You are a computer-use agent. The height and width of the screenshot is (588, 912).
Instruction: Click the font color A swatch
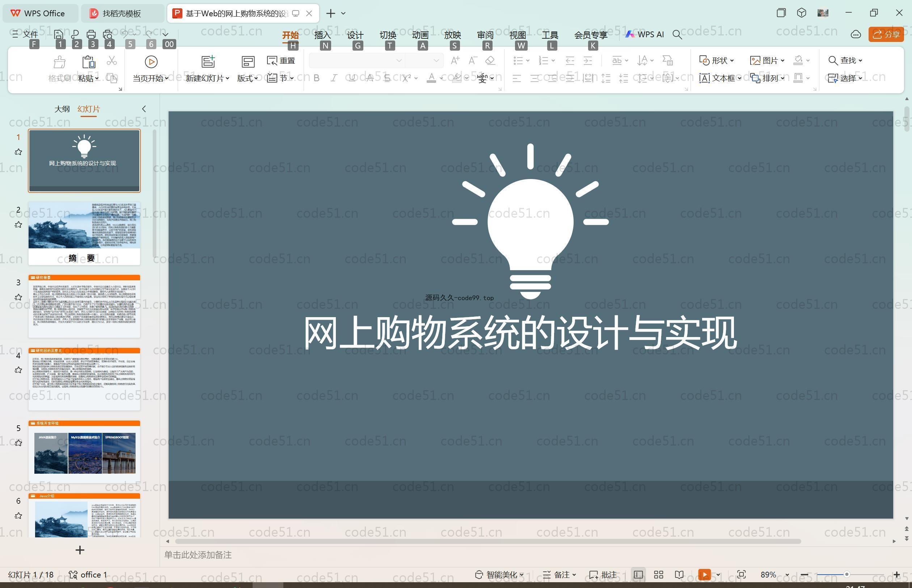431,78
